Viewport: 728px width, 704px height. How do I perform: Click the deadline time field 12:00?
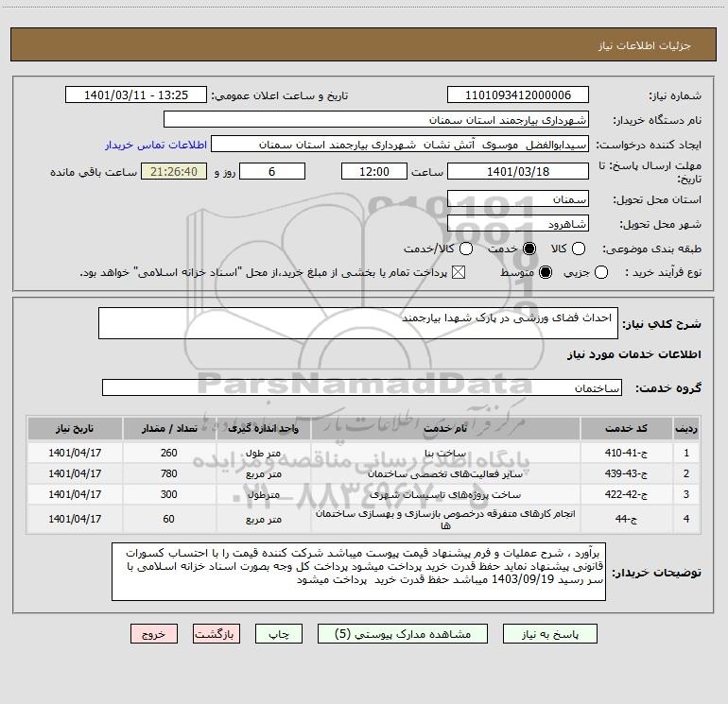374,171
